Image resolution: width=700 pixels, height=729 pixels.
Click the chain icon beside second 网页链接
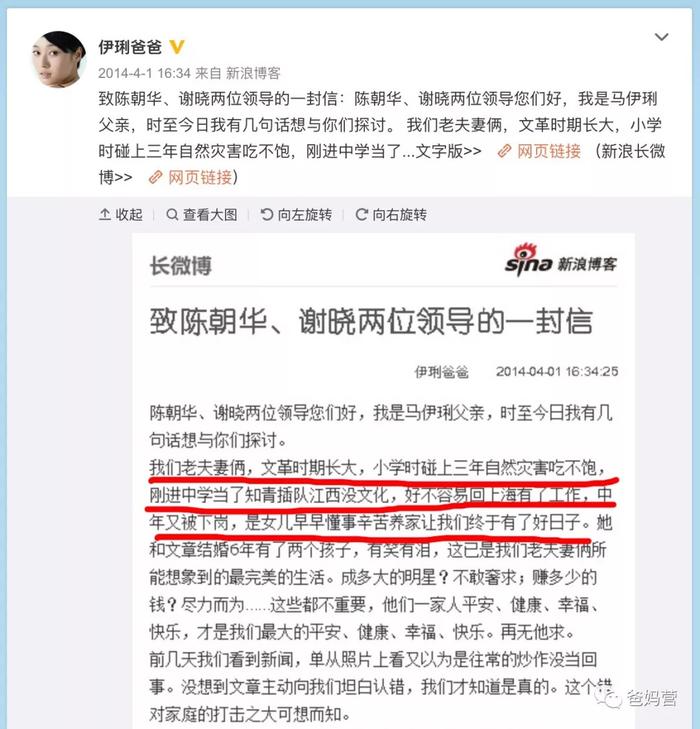pos(155,177)
